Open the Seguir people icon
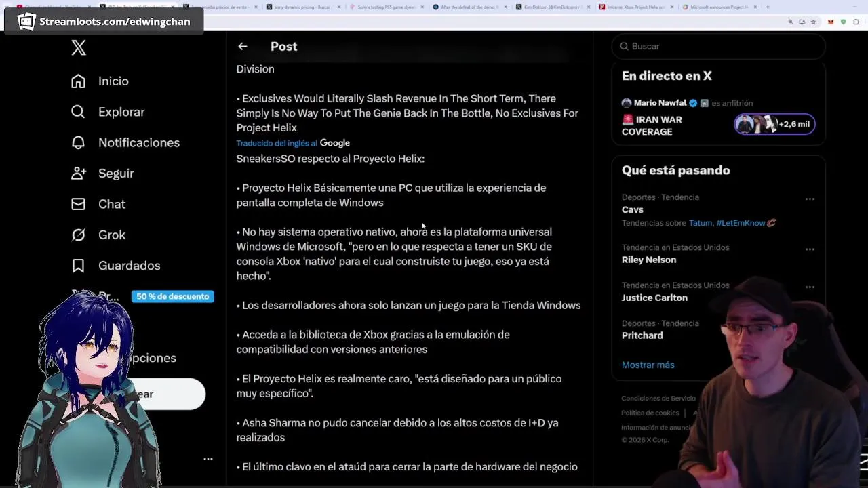This screenshot has width=868, height=488. pyautogui.click(x=79, y=174)
